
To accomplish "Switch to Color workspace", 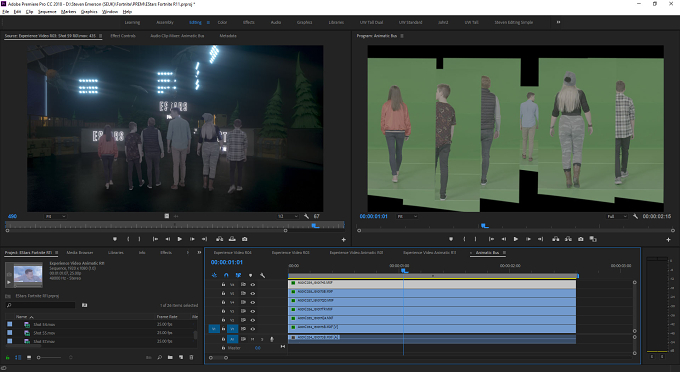I will (222, 23).
